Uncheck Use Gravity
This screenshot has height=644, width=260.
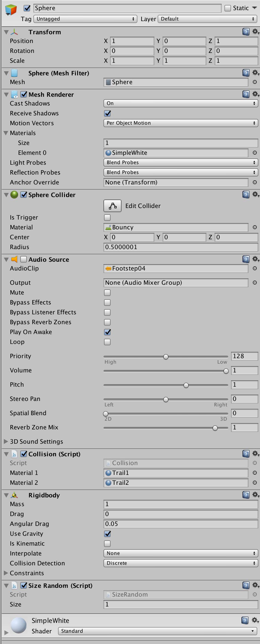pyautogui.click(x=107, y=534)
